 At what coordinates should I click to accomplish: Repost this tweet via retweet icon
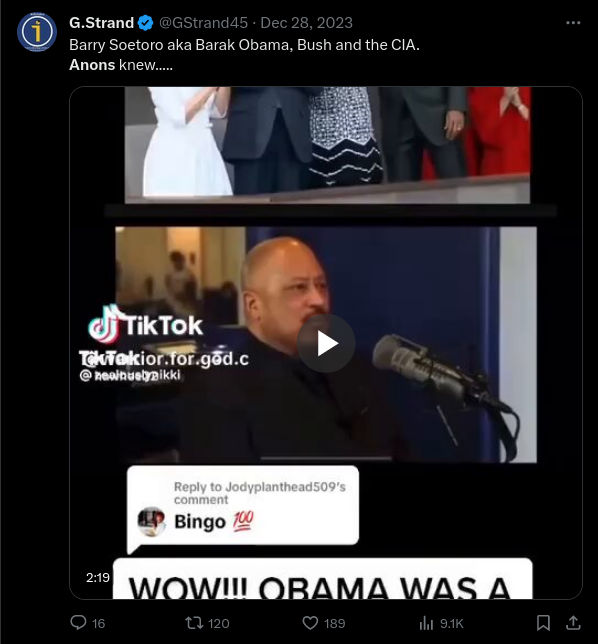click(x=194, y=623)
